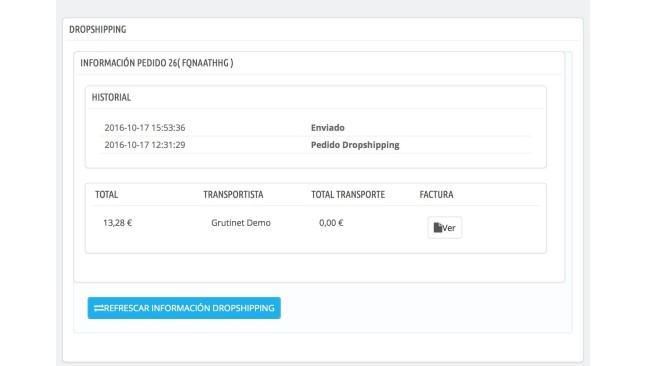Click the HISTORIAL panel heading

(111, 97)
